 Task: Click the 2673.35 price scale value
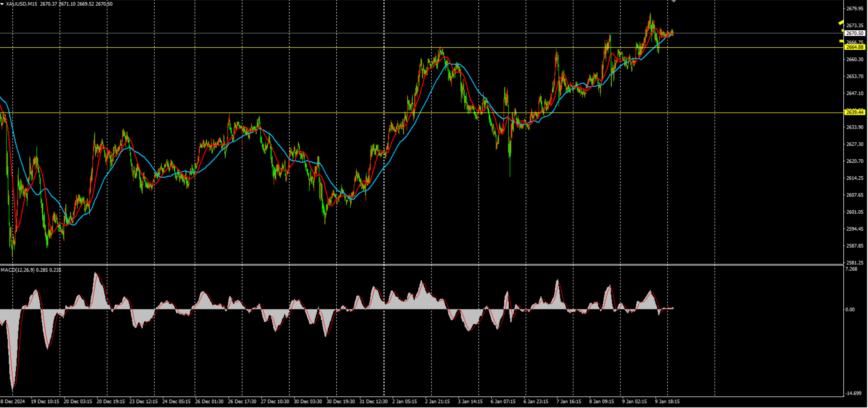855,25
